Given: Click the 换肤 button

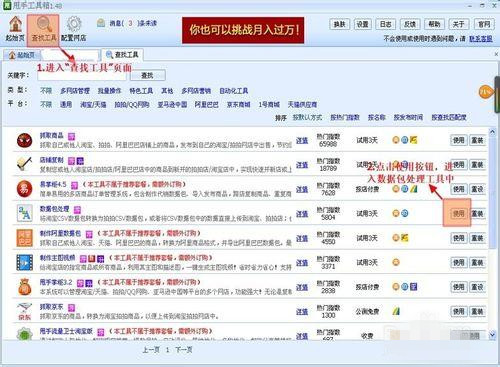Looking at the screenshot, I should point(339,24).
